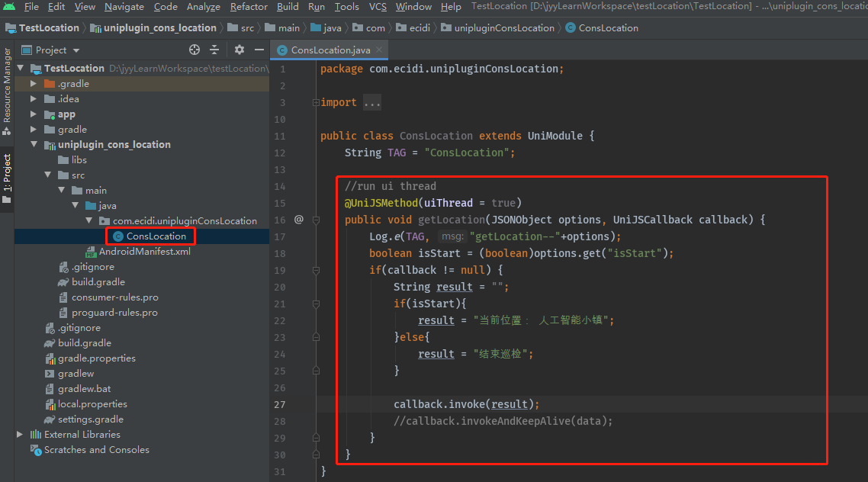Select module .gitignore below AndroidManifest.xml
This screenshot has height=482, width=868.
[x=86, y=267]
